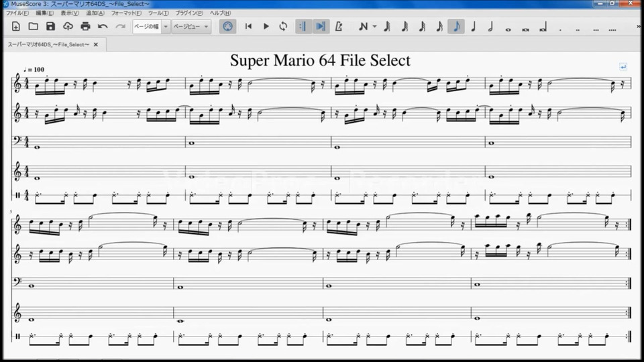Open the 表示(V) menu
The image size is (644, 362).
click(x=70, y=13)
